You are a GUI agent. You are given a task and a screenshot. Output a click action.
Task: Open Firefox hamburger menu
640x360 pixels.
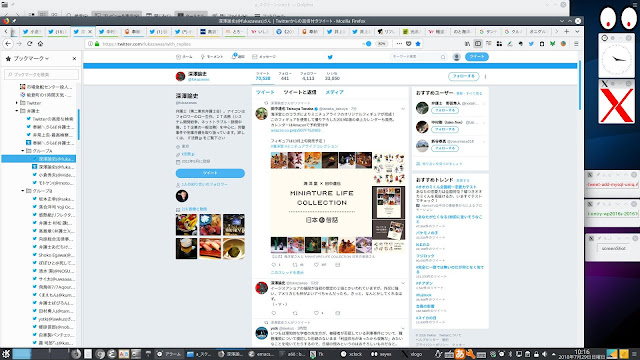[576, 44]
